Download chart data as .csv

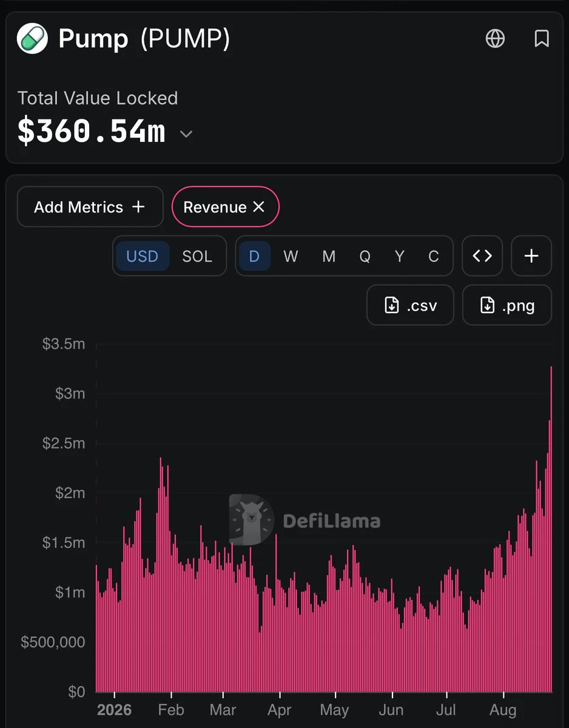(x=411, y=305)
